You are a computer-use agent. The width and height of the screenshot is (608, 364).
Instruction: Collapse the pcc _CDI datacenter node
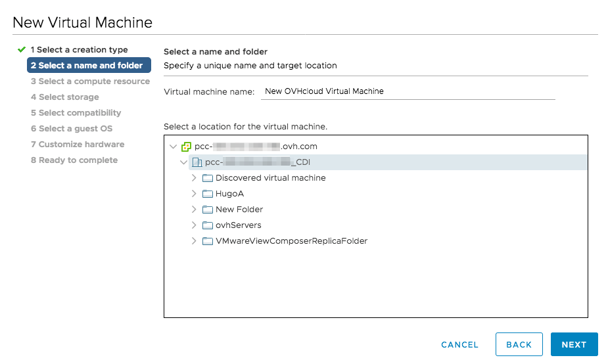(183, 162)
